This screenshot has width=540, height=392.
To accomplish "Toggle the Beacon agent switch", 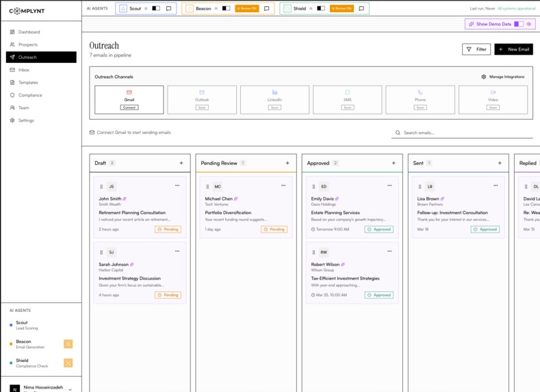I will point(226,8).
